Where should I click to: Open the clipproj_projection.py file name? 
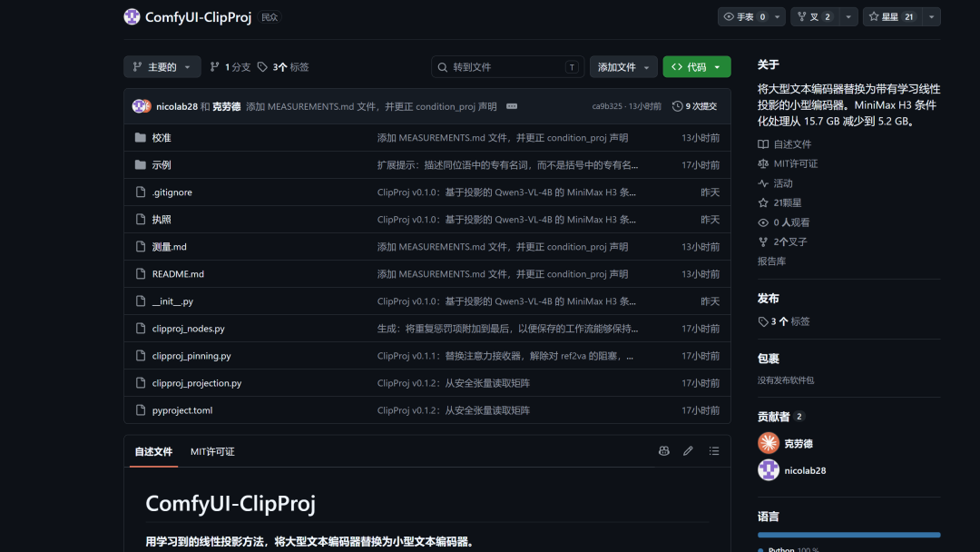click(197, 382)
